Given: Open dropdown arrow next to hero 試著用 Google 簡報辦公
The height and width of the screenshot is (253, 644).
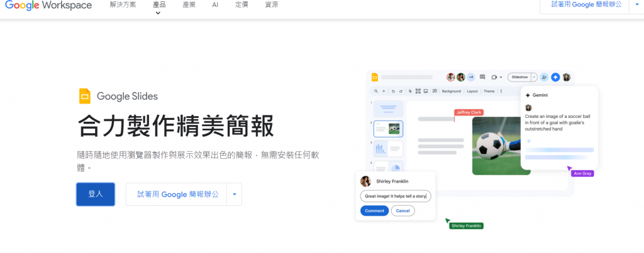Looking at the screenshot, I should coord(234,195).
